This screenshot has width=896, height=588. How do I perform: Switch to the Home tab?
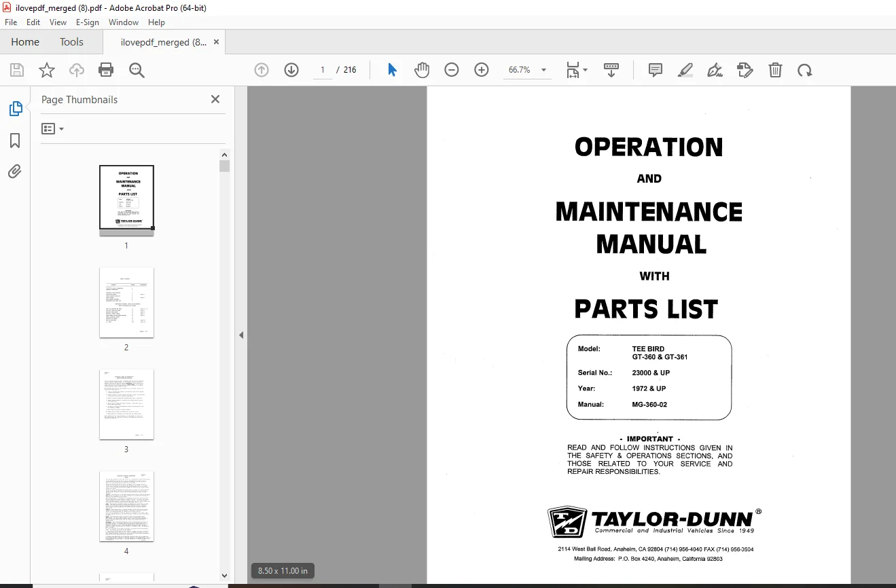tap(25, 42)
